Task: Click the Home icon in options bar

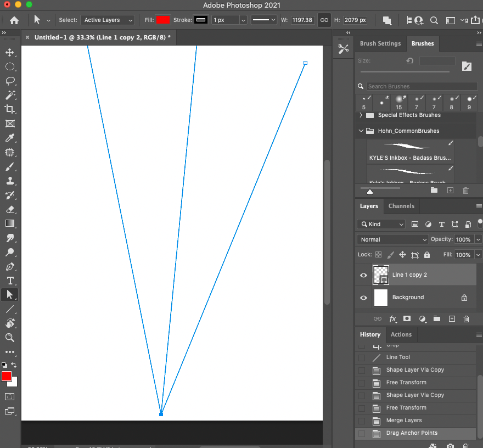Action: tap(14, 20)
